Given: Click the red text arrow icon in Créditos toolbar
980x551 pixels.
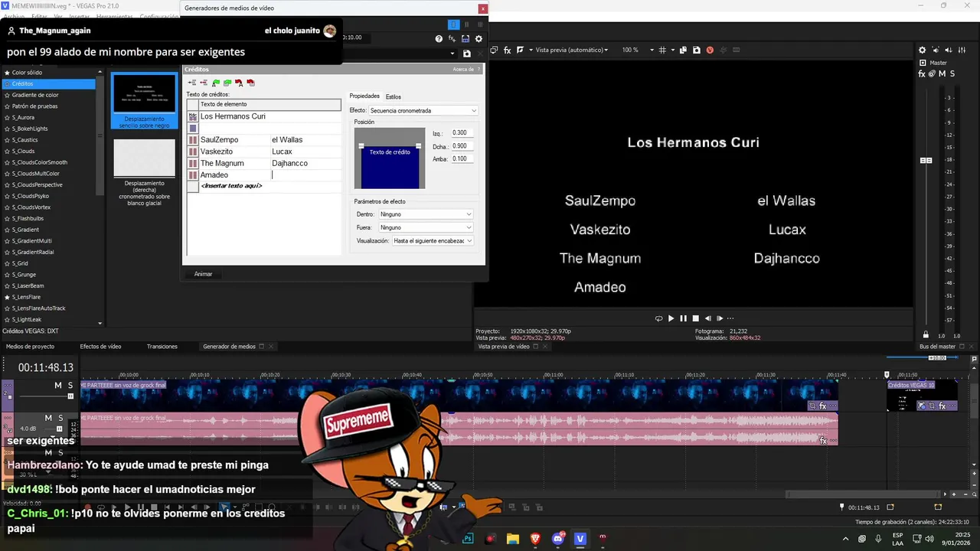Looking at the screenshot, I should coord(239,83).
